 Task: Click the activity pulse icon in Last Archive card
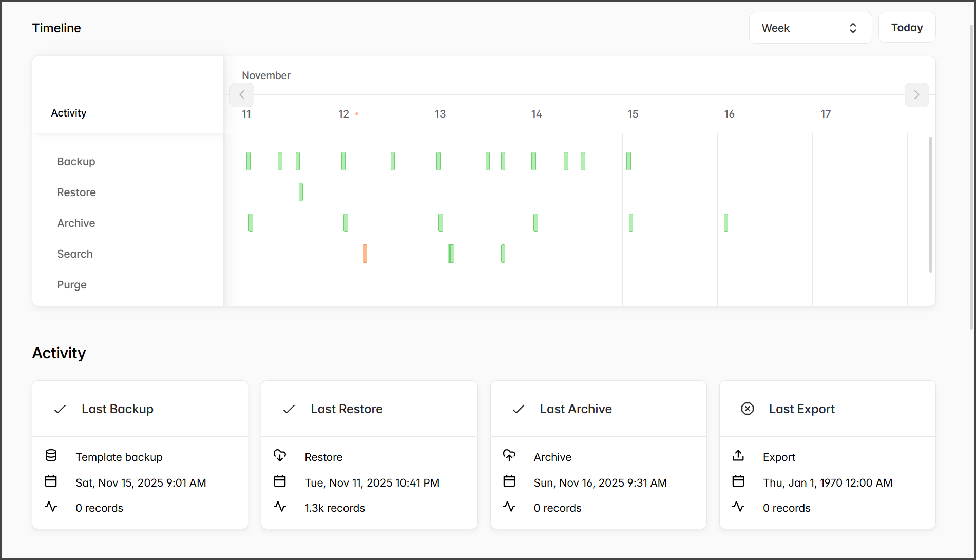click(x=509, y=507)
